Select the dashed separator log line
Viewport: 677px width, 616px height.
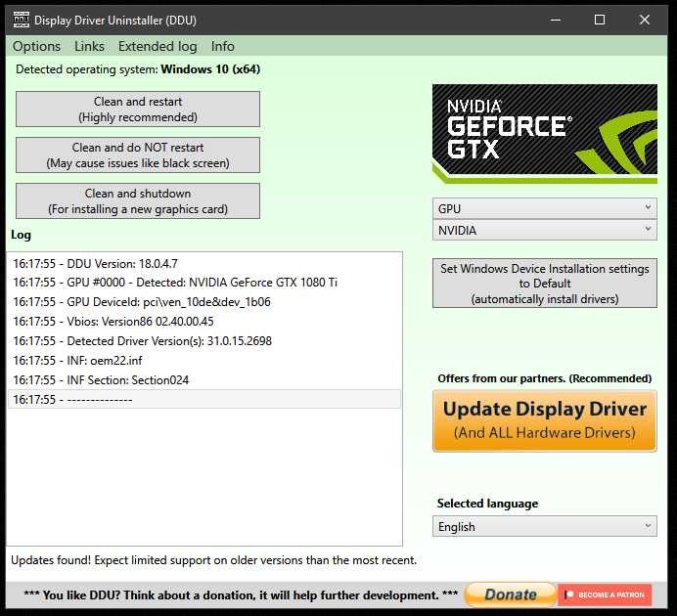pos(204,400)
